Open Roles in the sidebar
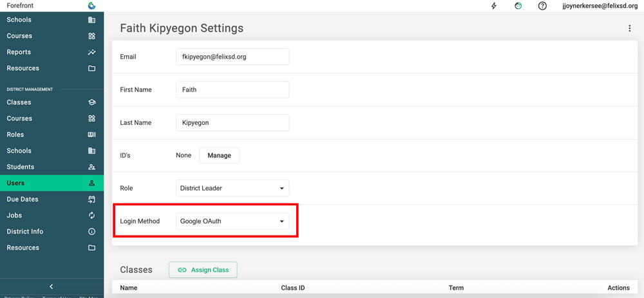 (52, 135)
